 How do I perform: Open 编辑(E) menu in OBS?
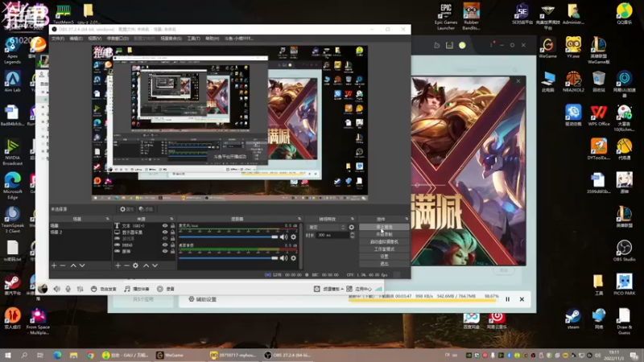pyautogui.click(x=76, y=39)
